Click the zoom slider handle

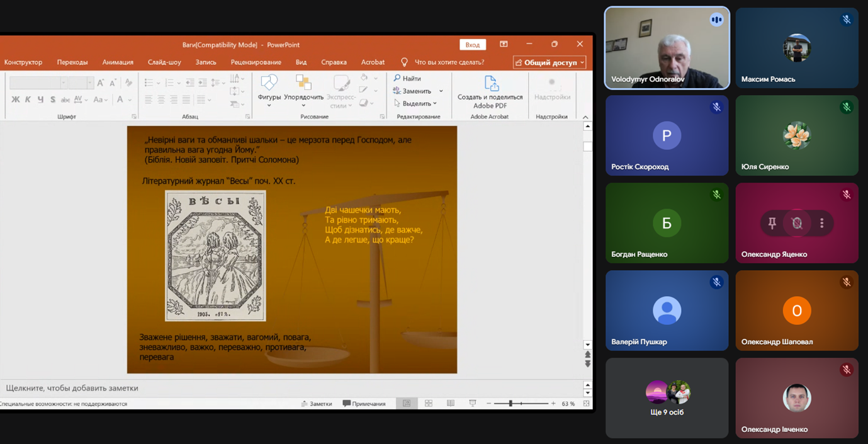(510, 404)
